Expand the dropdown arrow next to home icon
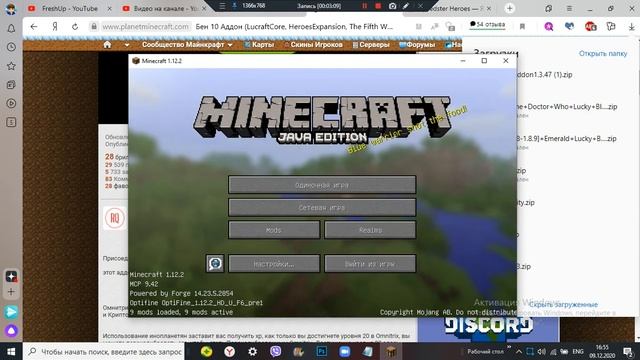The image size is (640, 360). (127, 45)
